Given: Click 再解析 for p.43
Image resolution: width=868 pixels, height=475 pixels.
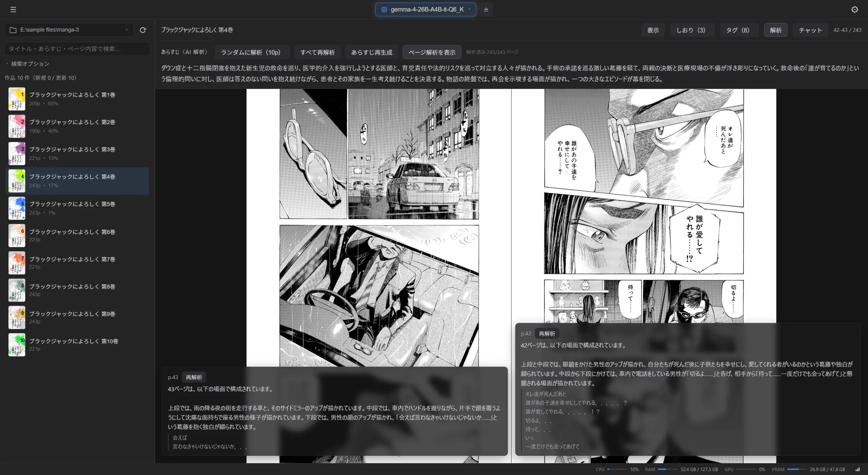Looking at the screenshot, I should (194, 377).
